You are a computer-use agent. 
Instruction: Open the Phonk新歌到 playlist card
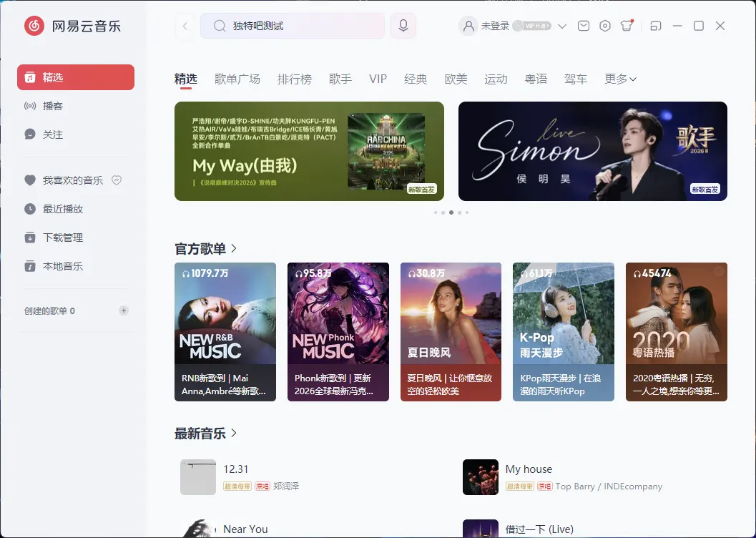(338, 332)
